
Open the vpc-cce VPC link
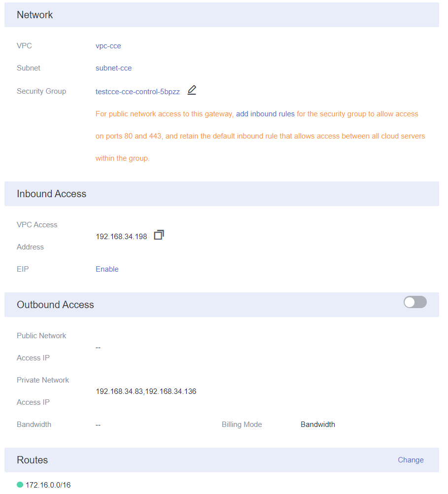point(108,45)
